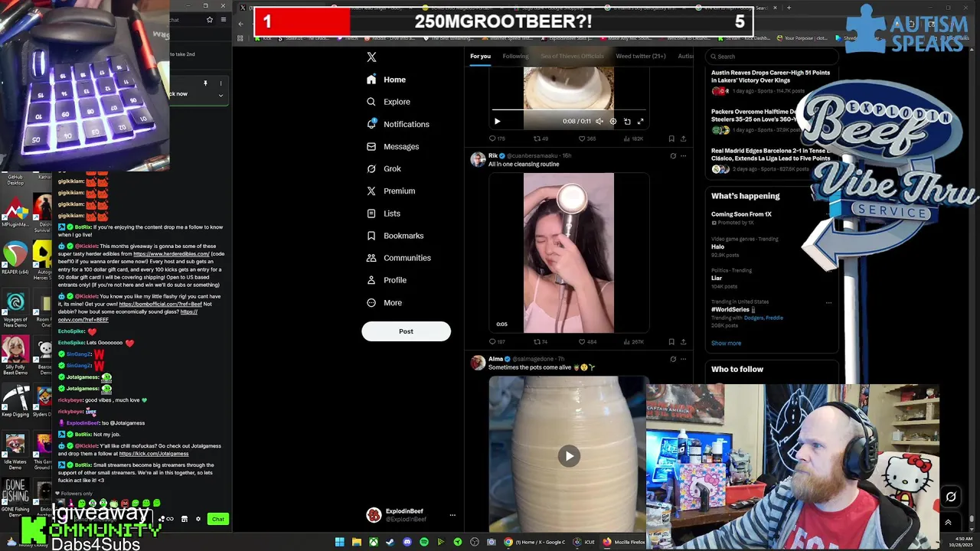
Task: Click Show more under What's happening
Action: click(x=726, y=343)
